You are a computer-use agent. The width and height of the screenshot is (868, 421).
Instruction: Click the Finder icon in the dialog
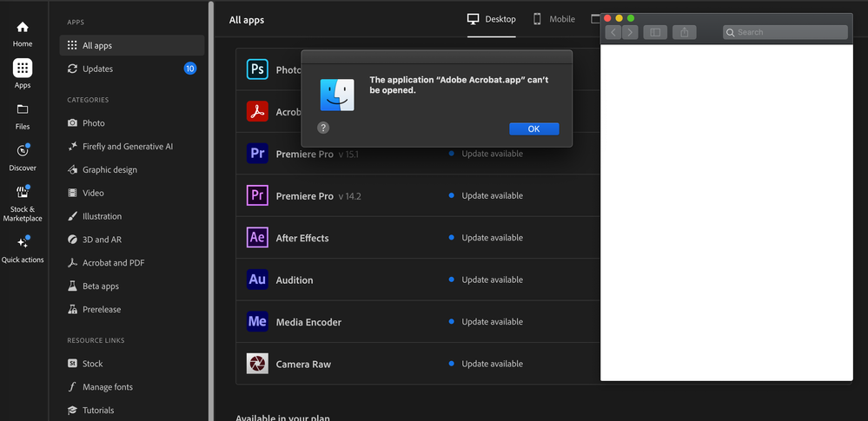337,95
